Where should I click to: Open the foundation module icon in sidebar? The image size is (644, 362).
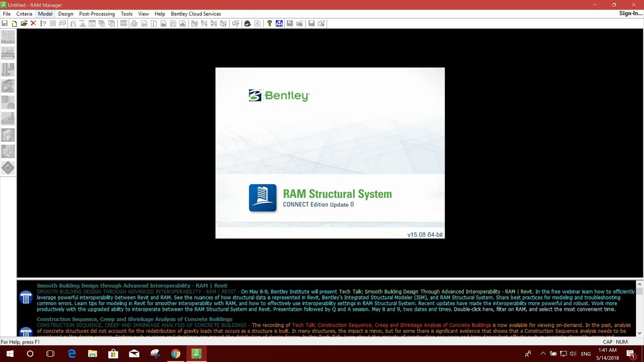8,119
